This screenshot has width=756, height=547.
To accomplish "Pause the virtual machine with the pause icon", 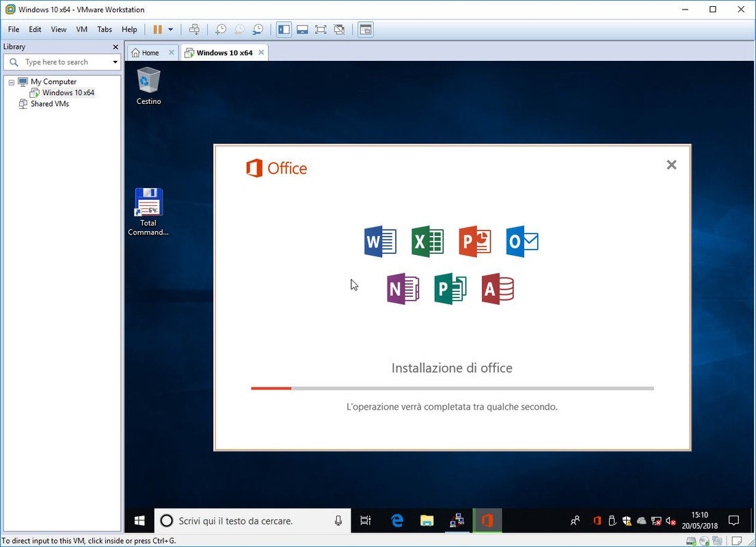I will tap(157, 29).
